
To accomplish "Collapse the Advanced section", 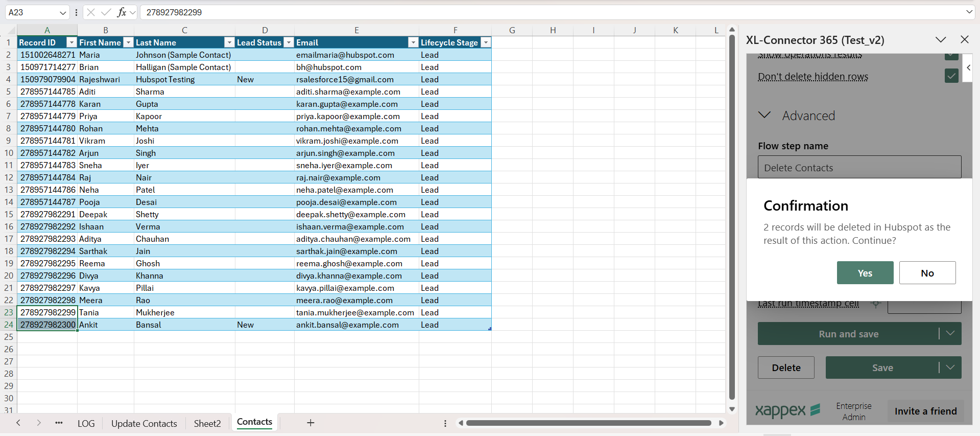I will pos(764,116).
